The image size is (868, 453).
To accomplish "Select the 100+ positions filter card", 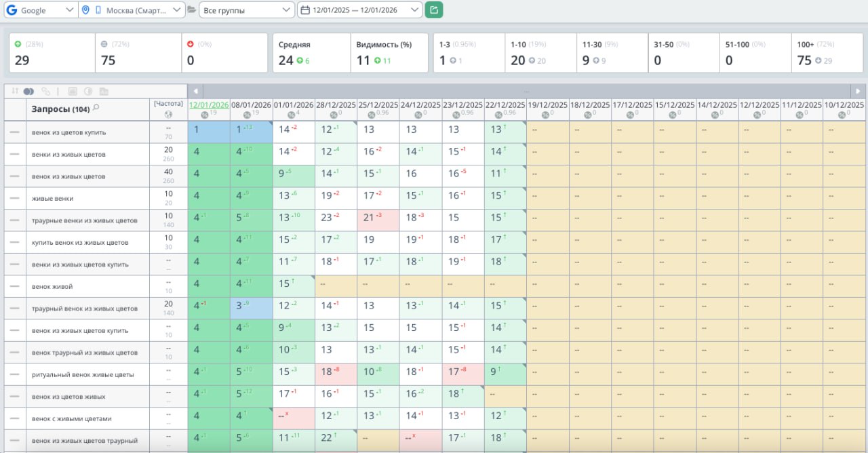I will tap(827, 53).
